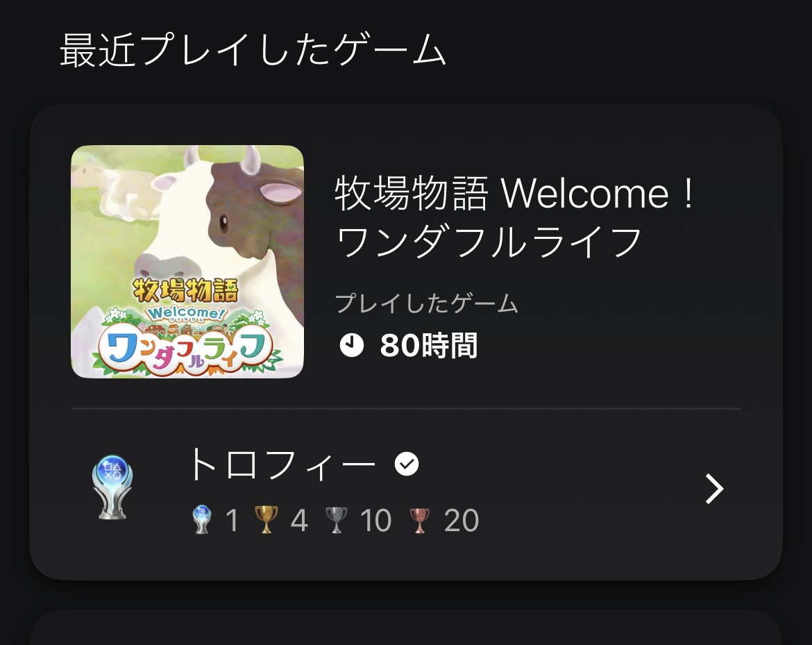Click the bronze trophy count 20
This screenshot has width=812, height=645.
(462, 521)
